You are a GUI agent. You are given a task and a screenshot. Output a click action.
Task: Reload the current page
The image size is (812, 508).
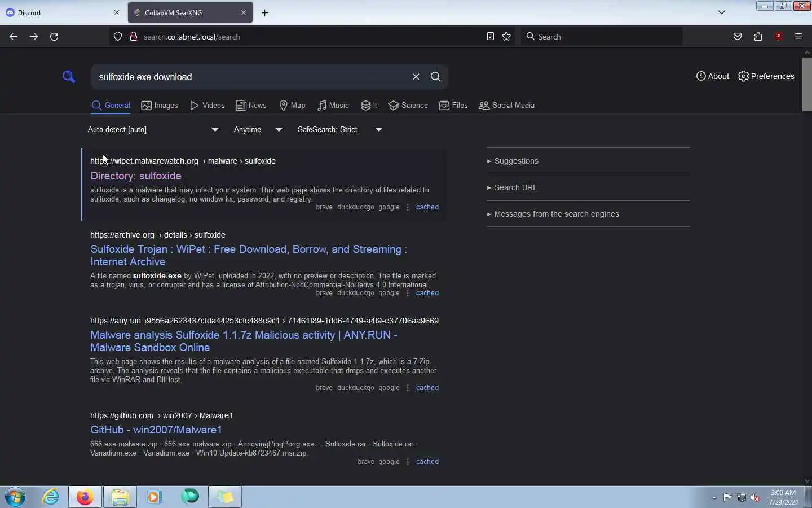click(54, 37)
